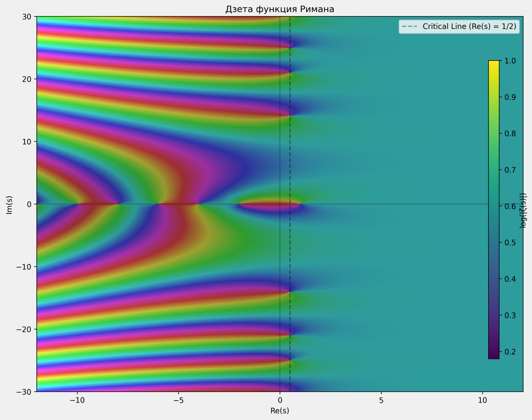Click the top of the colorbar at 1.0
Image resolution: width=532 pixels, height=420 pixels.
point(494,61)
